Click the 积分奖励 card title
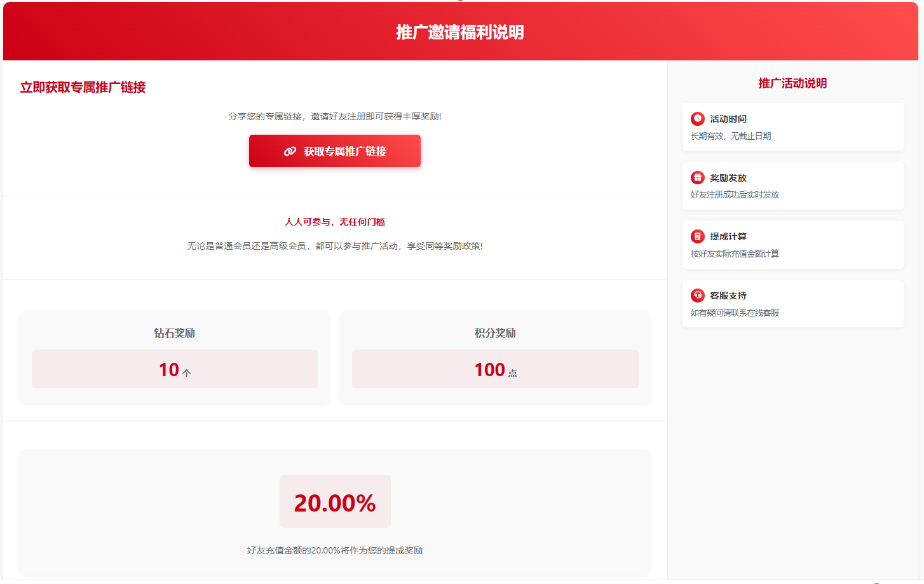924x584 pixels. tap(495, 333)
